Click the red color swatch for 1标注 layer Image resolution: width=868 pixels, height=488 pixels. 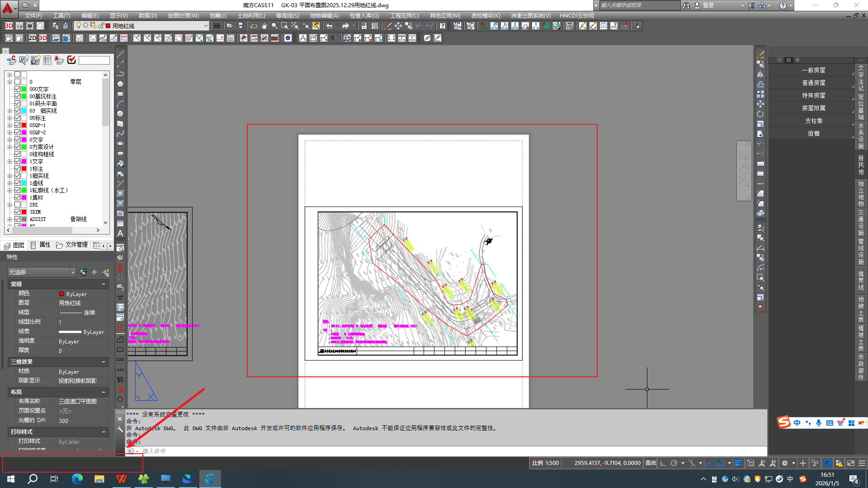[24, 169]
